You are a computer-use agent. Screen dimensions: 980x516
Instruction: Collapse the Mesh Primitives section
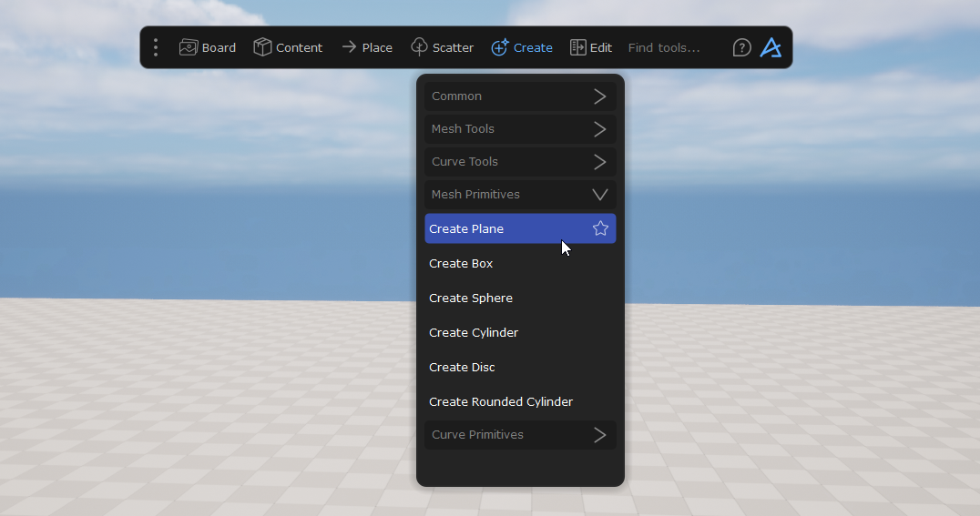click(520, 195)
